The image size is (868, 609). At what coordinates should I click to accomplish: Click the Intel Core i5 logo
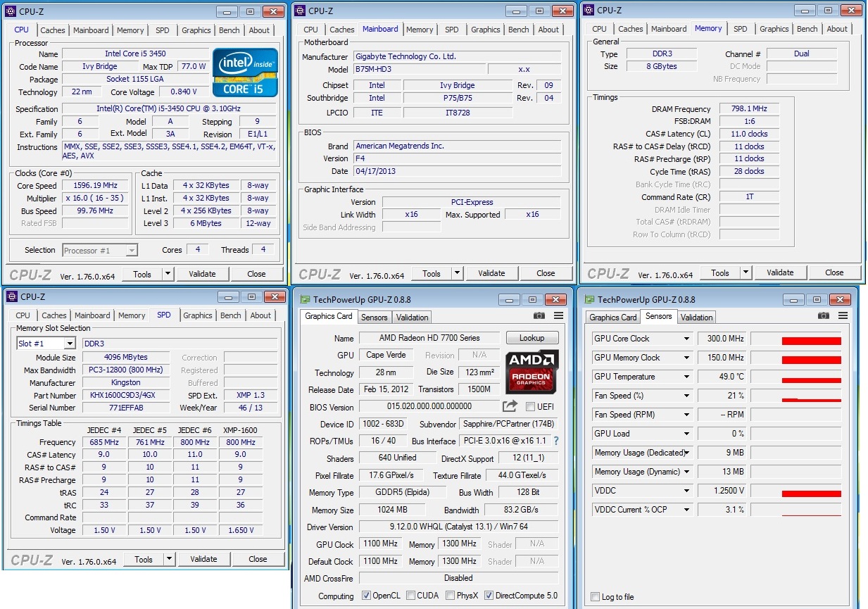(245, 73)
